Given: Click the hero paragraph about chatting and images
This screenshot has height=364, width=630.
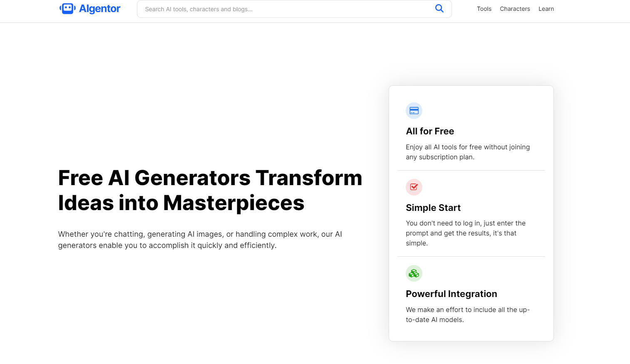Looking at the screenshot, I should tap(200, 240).
